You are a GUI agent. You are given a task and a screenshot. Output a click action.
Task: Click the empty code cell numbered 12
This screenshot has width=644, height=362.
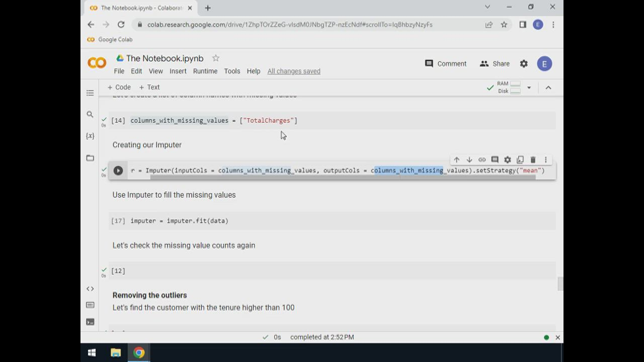[x=332, y=271]
